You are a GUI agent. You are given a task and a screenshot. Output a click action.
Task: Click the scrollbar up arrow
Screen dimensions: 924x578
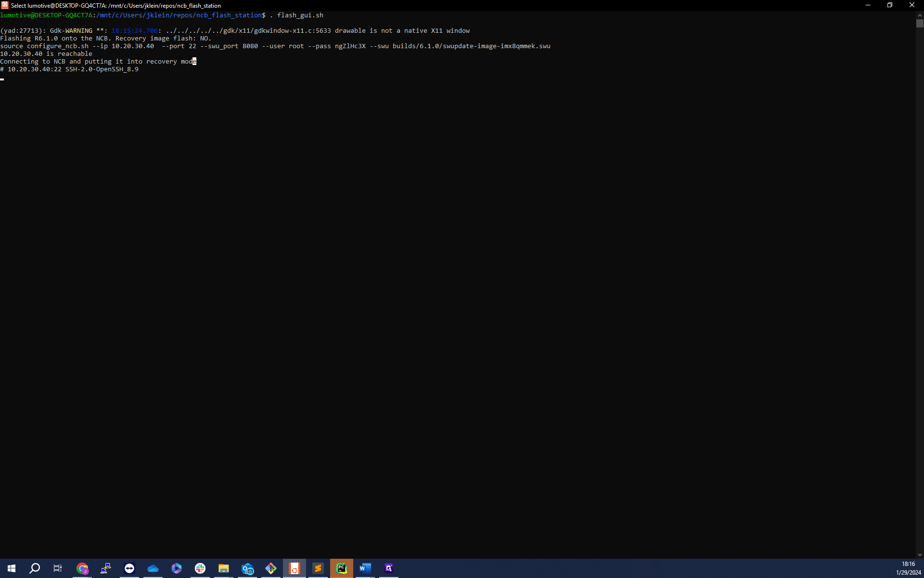click(920, 15)
